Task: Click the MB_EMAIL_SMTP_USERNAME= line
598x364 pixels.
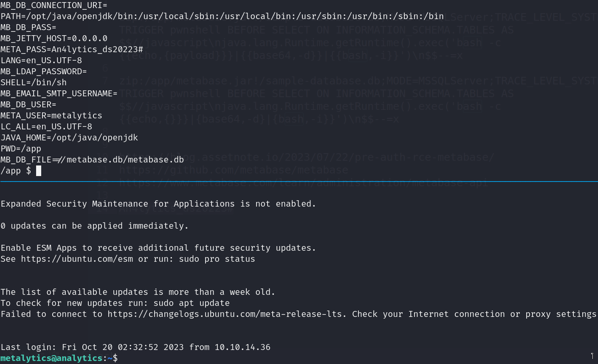Action: point(59,93)
